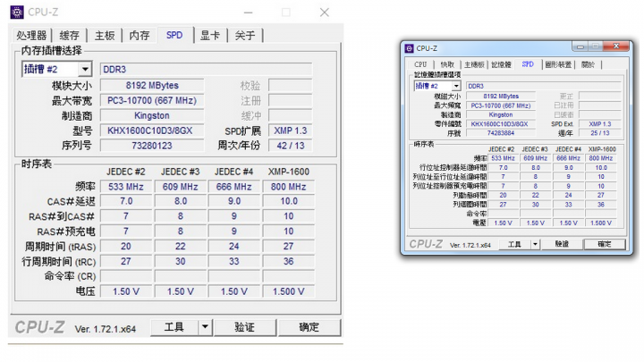Switch to the 圖形裝置 tab in the right window
This screenshot has width=644, height=362.
558,64
